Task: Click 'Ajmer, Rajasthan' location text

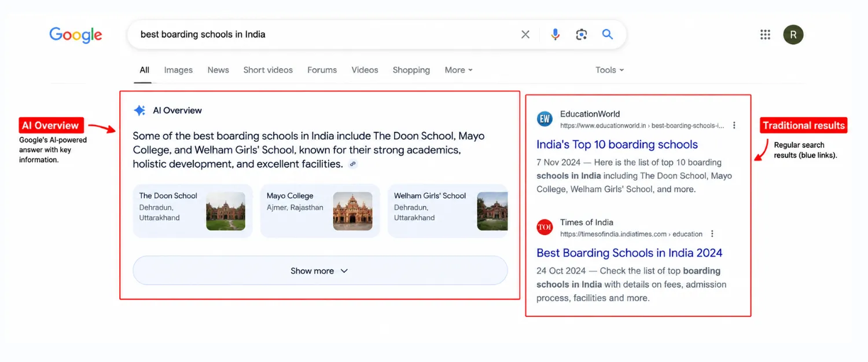Action: 295,207
